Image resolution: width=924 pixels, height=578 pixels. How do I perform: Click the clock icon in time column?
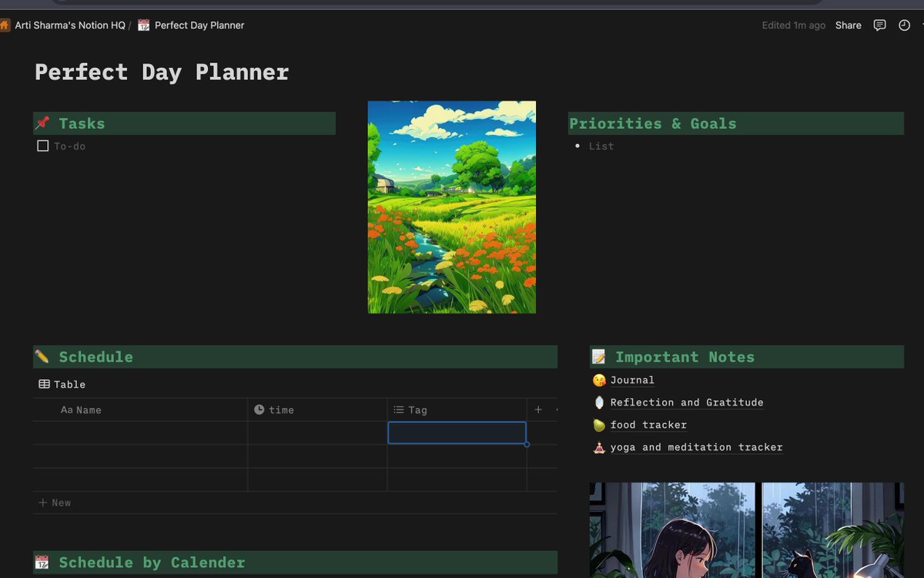click(259, 410)
